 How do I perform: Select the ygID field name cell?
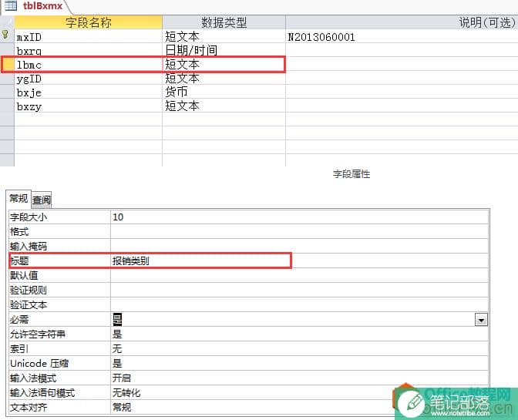88,79
